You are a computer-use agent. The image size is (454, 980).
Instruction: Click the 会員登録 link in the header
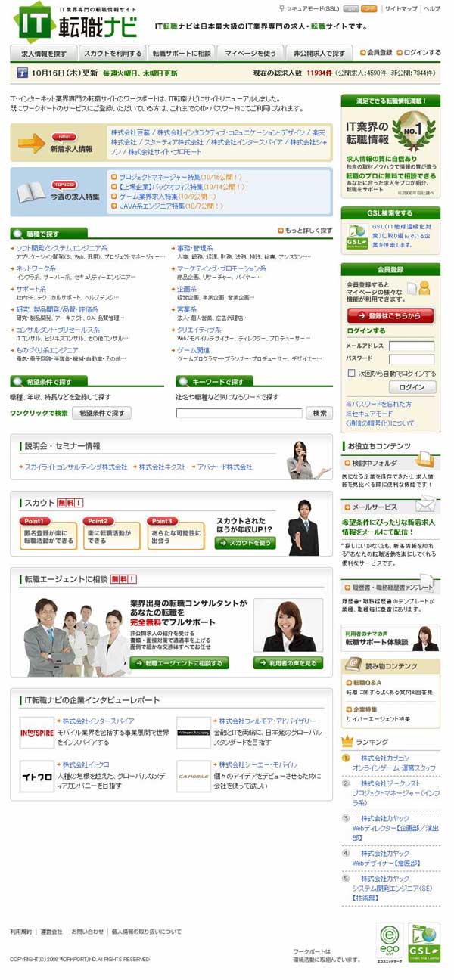coord(376,53)
